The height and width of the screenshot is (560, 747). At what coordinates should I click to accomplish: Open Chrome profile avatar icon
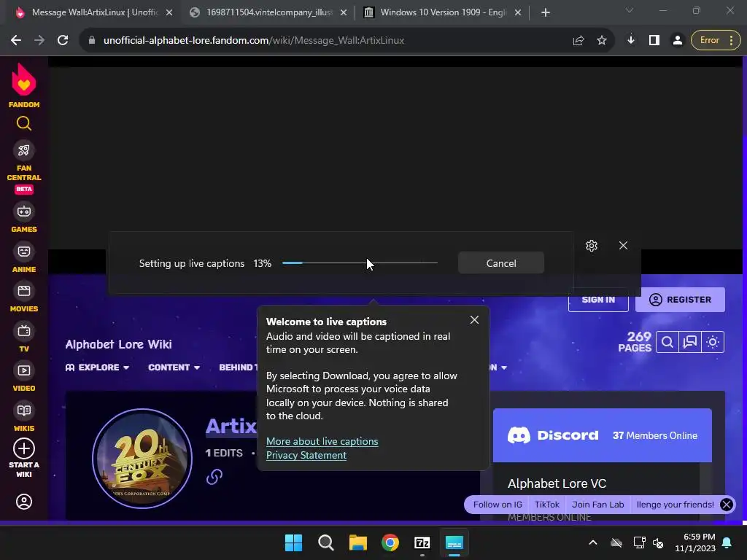point(678,41)
